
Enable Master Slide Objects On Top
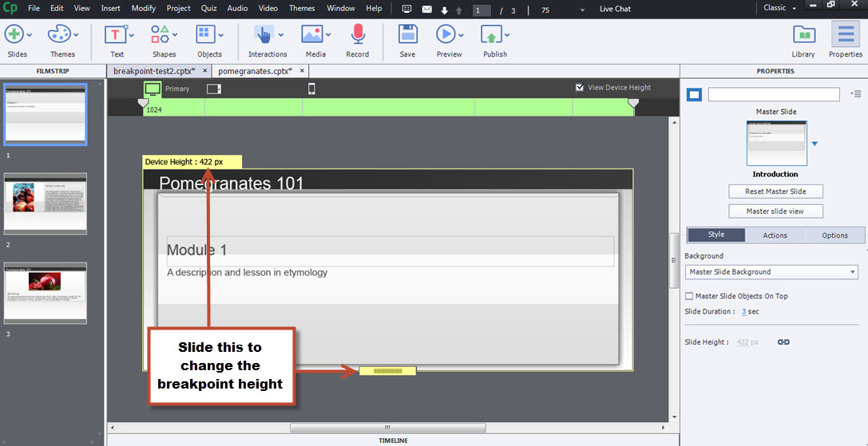coord(689,296)
